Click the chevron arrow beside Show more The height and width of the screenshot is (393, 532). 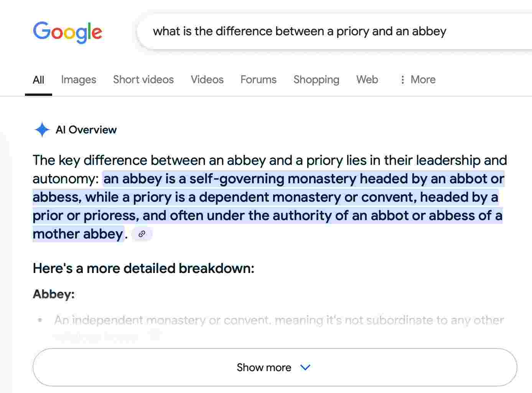[x=305, y=367]
